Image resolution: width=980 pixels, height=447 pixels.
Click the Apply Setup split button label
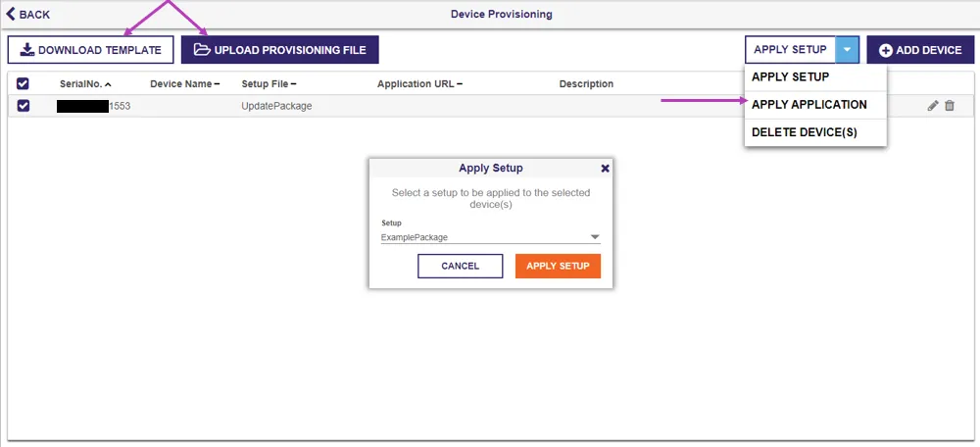click(x=790, y=49)
